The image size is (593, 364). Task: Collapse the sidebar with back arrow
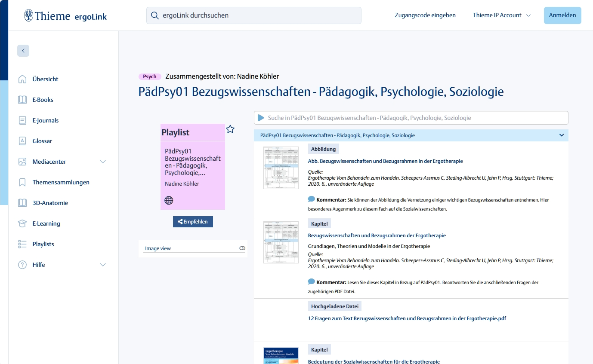click(x=23, y=51)
